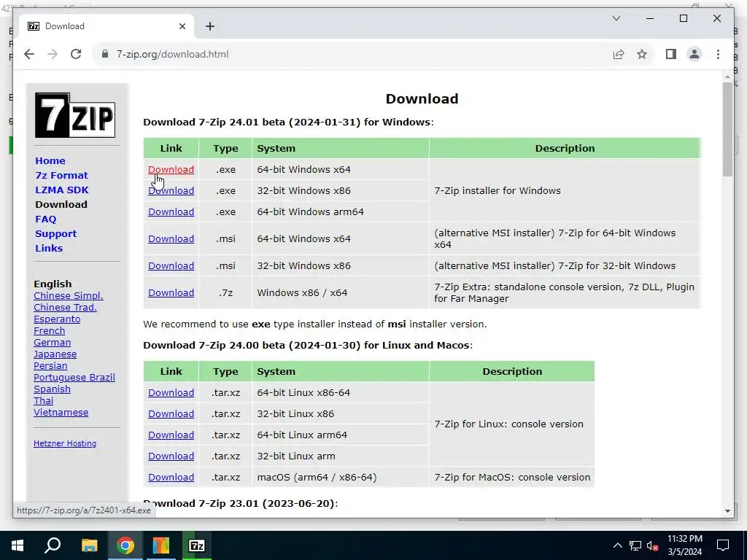
Task: Open Links in the sidebar
Action: [49, 248]
